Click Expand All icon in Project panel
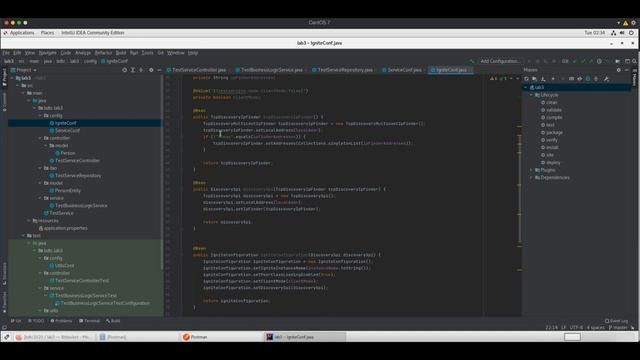Screen dimensions: 640x360 pyautogui.click(x=133, y=70)
